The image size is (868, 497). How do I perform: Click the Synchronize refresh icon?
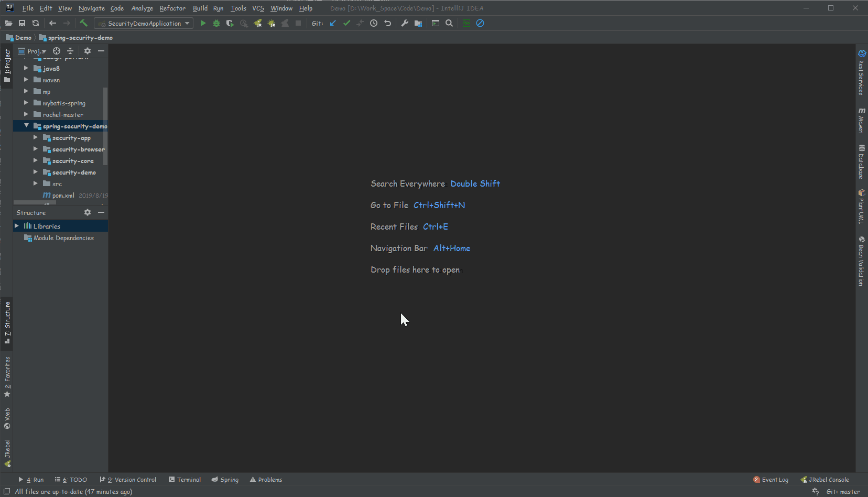pyautogui.click(x=36, y=23)
